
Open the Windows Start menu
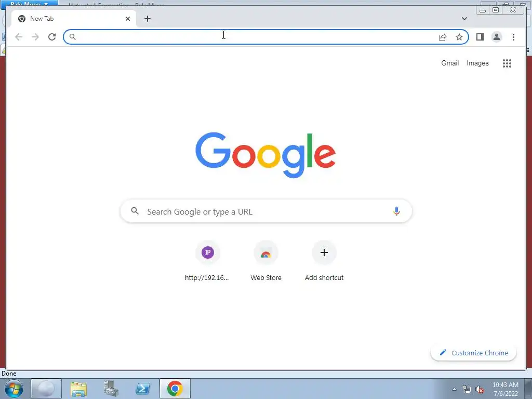[14, 389]
